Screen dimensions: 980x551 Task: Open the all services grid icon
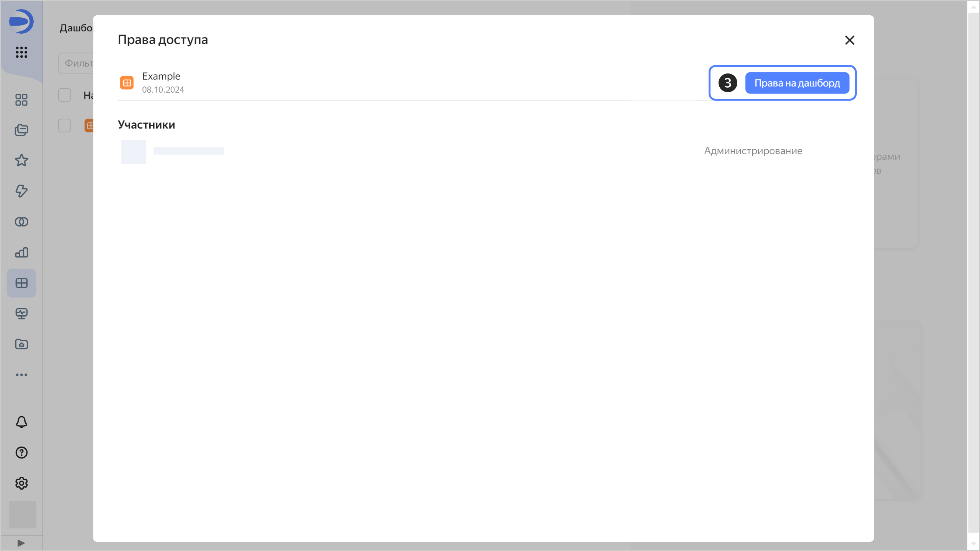21,52
